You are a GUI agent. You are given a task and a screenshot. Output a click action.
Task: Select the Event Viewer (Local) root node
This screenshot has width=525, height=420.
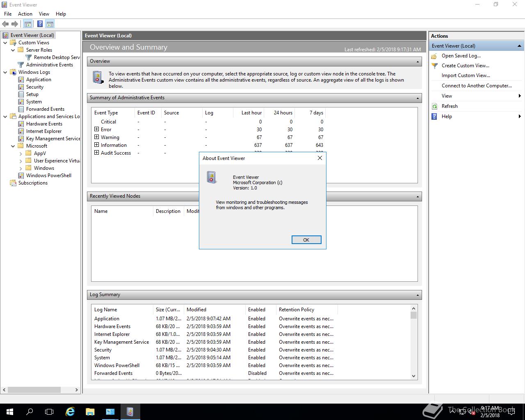32,35
